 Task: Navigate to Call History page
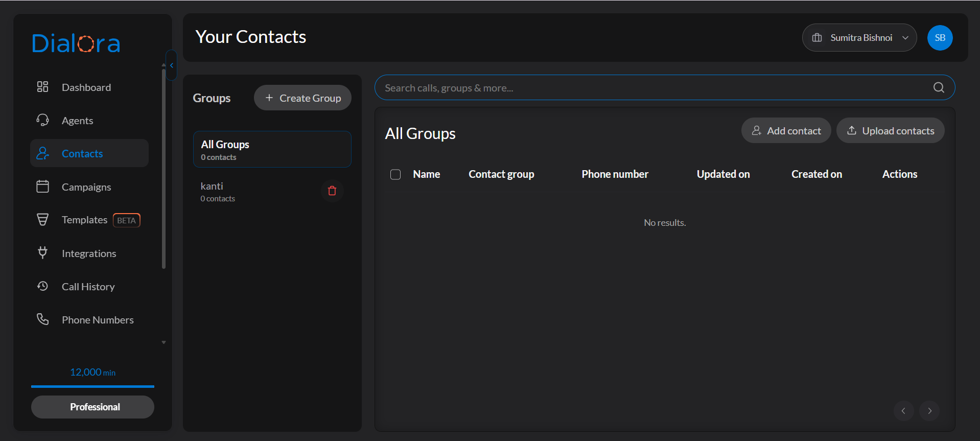(x=88, y=287)
